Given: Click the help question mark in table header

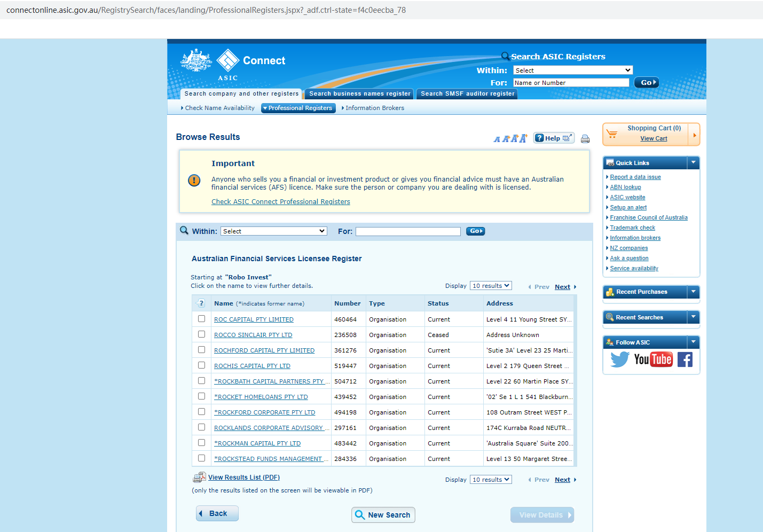Looking at the screenshot, I should tap(201, 303).
